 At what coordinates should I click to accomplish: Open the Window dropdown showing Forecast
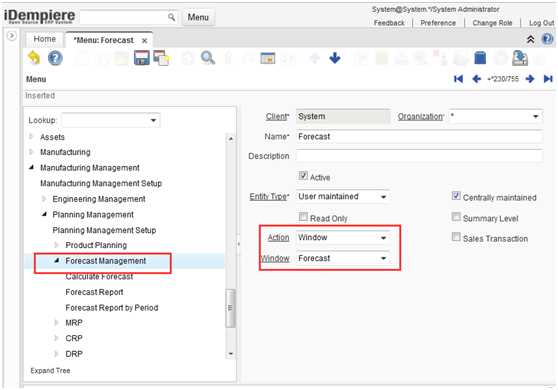(x=383, y=258)
